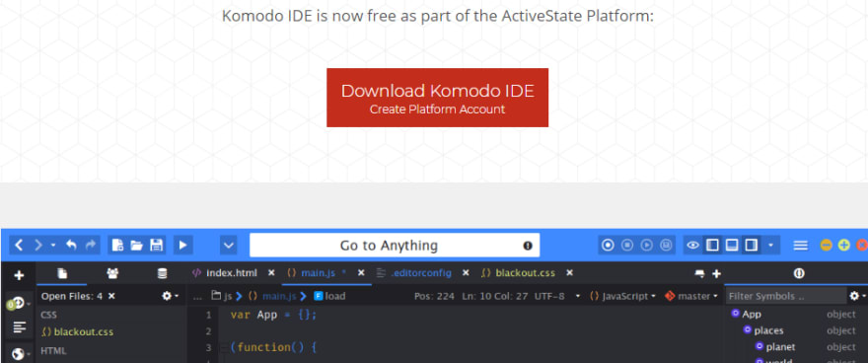Close the index.html tab
Viewport: 868px width, 363px height.
(x=271, y=273)
